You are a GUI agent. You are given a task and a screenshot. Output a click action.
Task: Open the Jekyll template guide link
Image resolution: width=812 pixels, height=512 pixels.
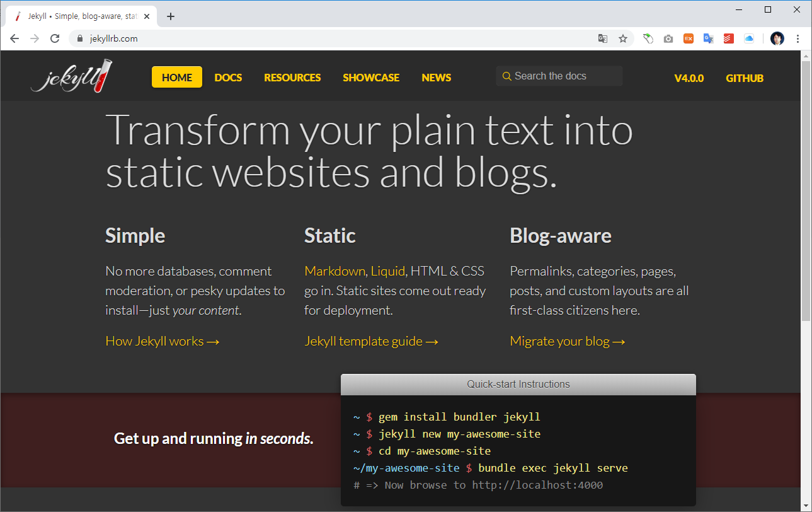point(372,341)
